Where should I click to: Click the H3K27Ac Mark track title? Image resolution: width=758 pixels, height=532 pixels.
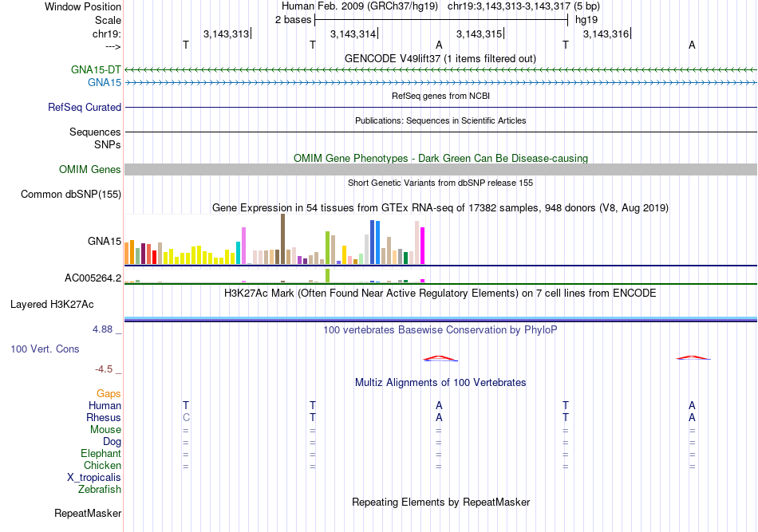[x=440, y=294]
